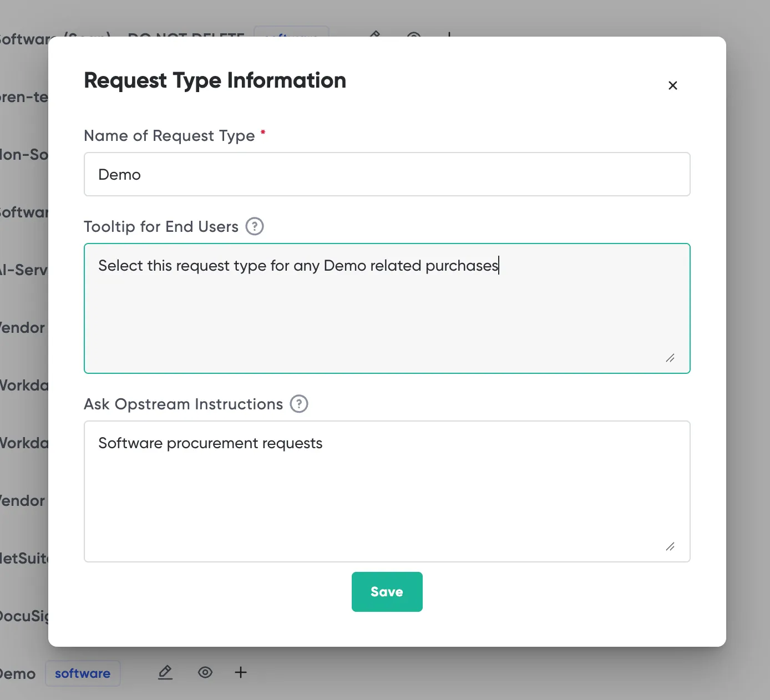Save the request type information

(387, 592)
